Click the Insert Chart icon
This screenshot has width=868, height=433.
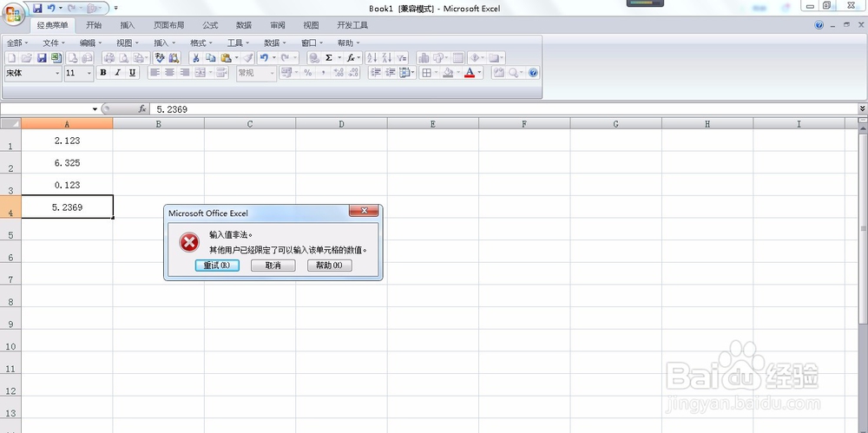point(424,57)
